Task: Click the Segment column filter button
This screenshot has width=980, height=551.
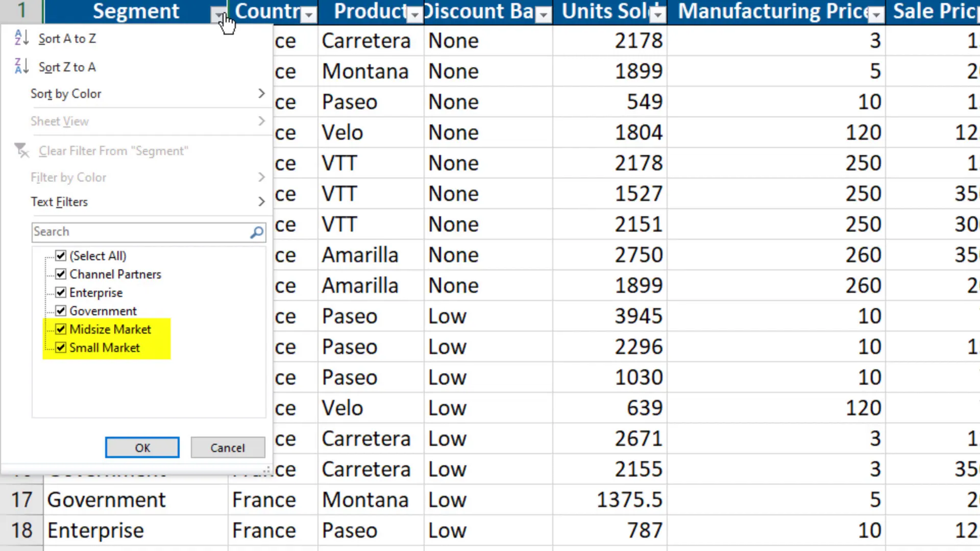Action: [218, 15]
